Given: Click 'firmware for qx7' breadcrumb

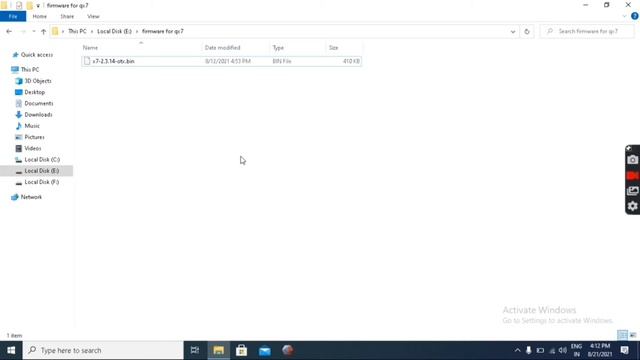Looking at the screenshot, I should click(162, 31).
